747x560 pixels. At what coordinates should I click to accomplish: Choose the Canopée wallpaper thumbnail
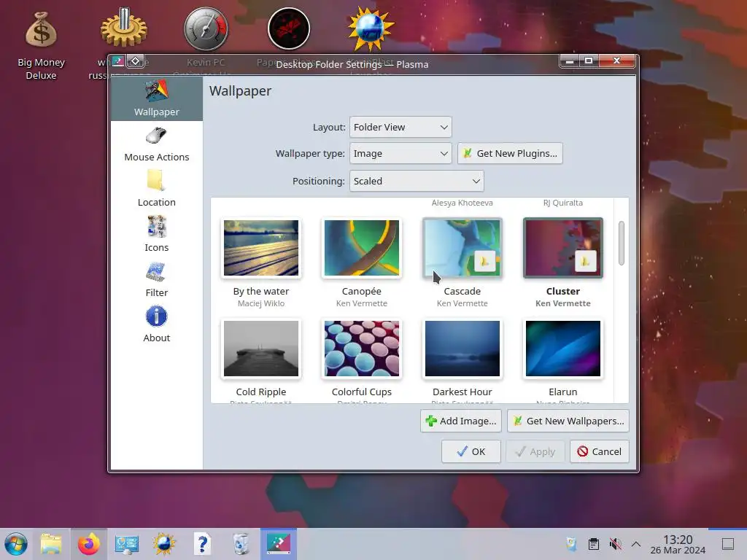[x=362, y=248]
